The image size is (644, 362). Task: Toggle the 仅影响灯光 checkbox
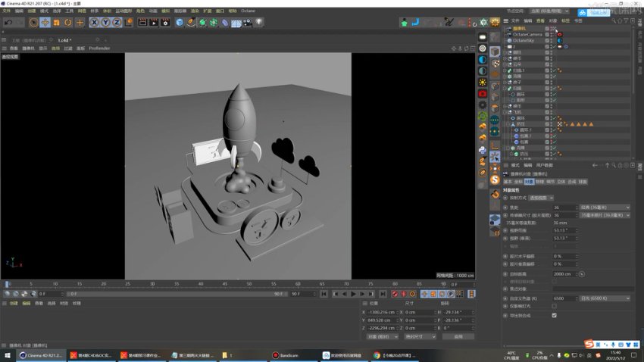(x=554, y=306)
